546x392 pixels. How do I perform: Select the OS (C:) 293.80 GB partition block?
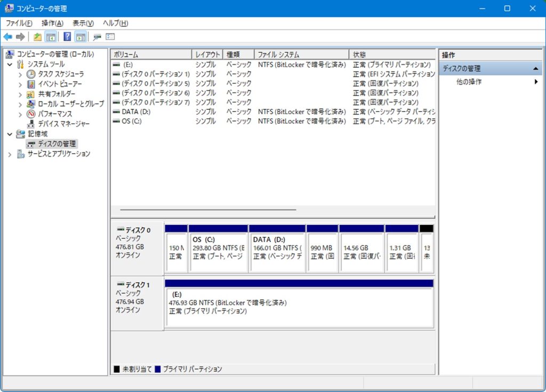coord(218,249)
